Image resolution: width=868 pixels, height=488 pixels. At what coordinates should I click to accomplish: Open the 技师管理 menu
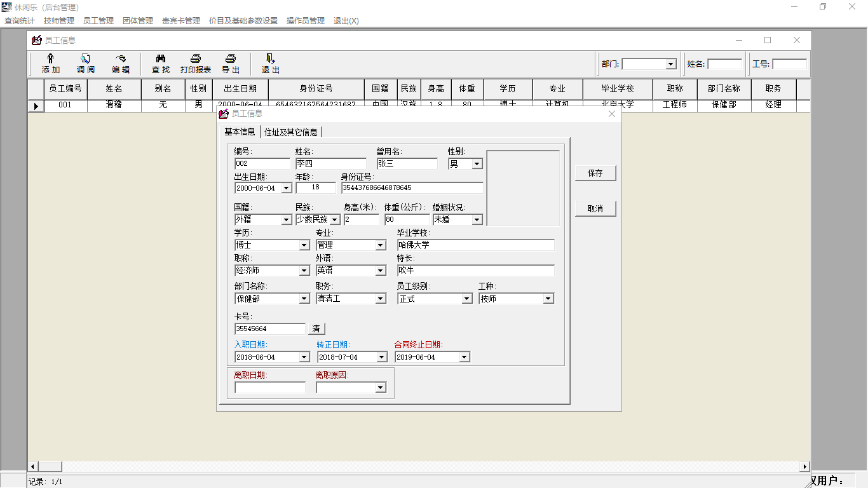[59, 20]
